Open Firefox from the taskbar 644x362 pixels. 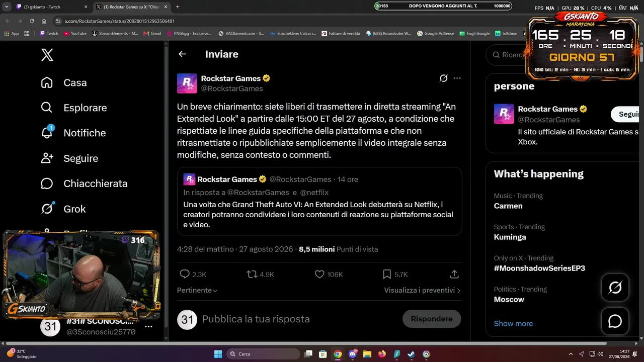(382, 354)
